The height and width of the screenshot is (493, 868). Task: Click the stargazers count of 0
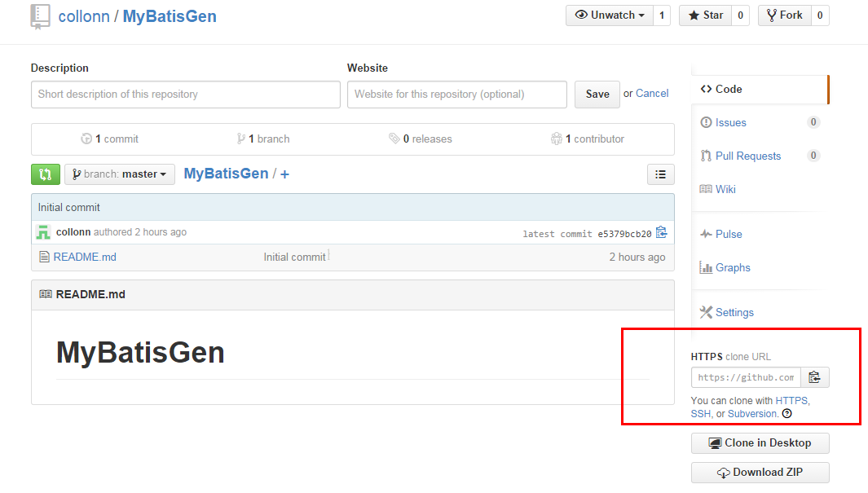point(740,15)
